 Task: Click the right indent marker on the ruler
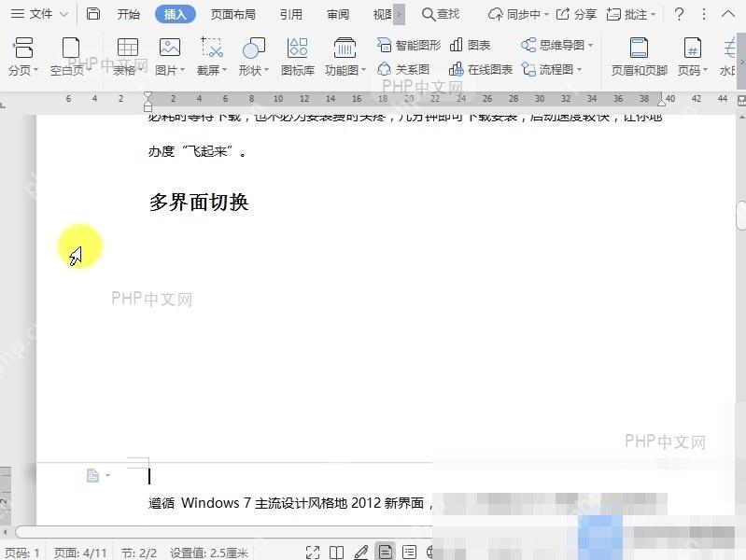[x=661, y=102]
